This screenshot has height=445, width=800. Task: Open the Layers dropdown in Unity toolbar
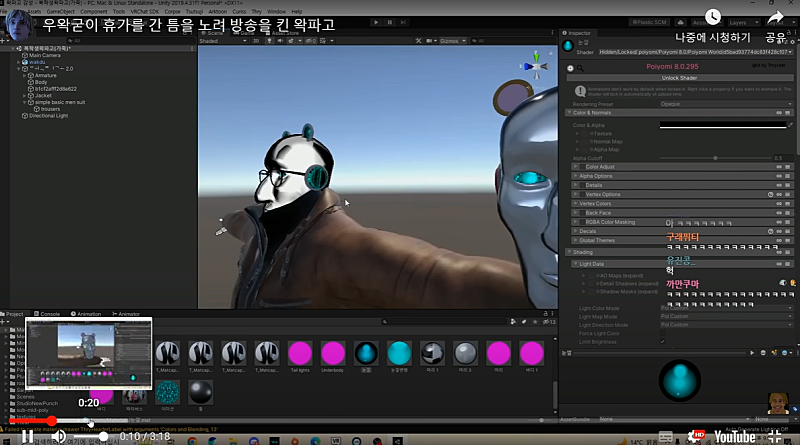pyautogui.click(x=742, y=21)
